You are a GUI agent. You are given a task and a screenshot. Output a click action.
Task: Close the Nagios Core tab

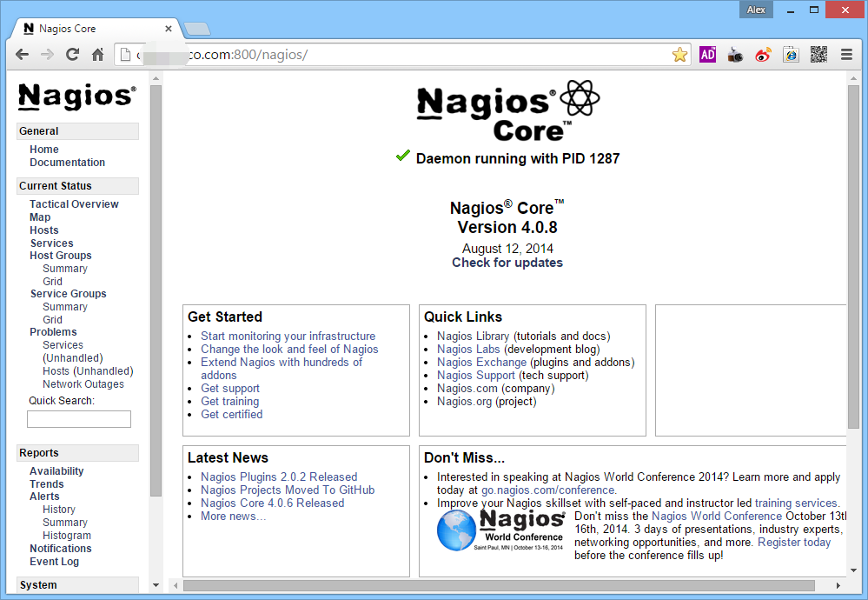pos(169,28)
